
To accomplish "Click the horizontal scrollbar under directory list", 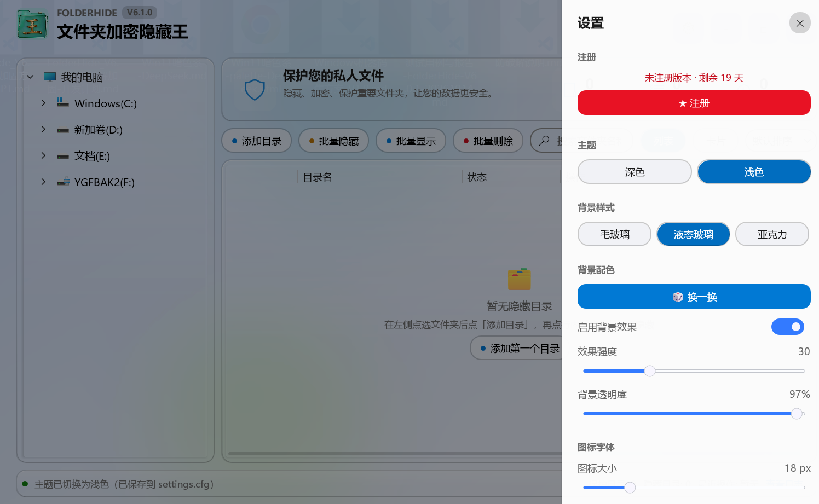I will (395, 454).
